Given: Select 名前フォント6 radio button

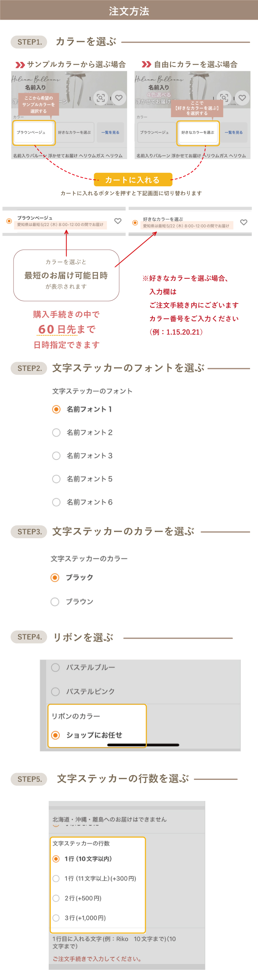Looking at the screenshot, I should [x=56, y=502].
